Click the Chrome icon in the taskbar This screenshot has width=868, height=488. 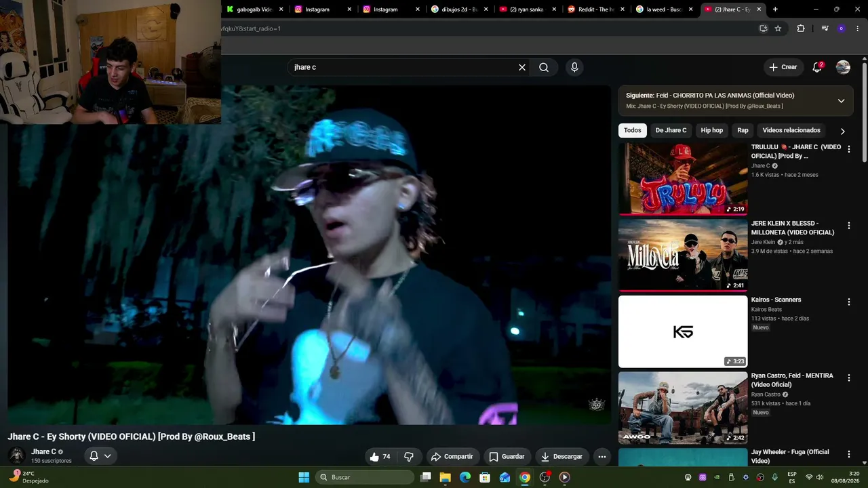[x=524, y=477]
